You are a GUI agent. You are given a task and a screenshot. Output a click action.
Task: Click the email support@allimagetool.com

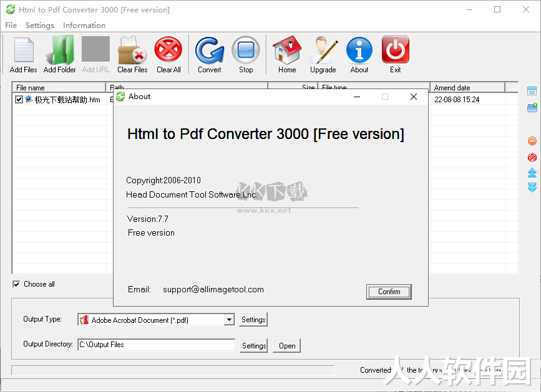click(x=213, y=289)
